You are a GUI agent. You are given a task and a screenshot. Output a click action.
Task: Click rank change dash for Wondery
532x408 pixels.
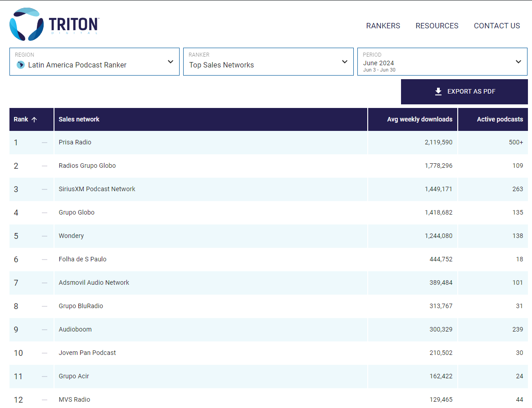45,236
